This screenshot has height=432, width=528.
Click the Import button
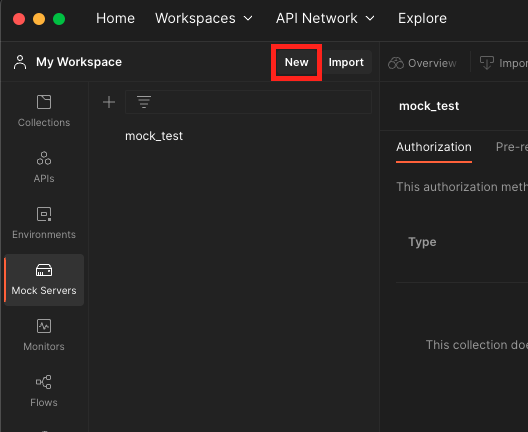tap(346, 62)
